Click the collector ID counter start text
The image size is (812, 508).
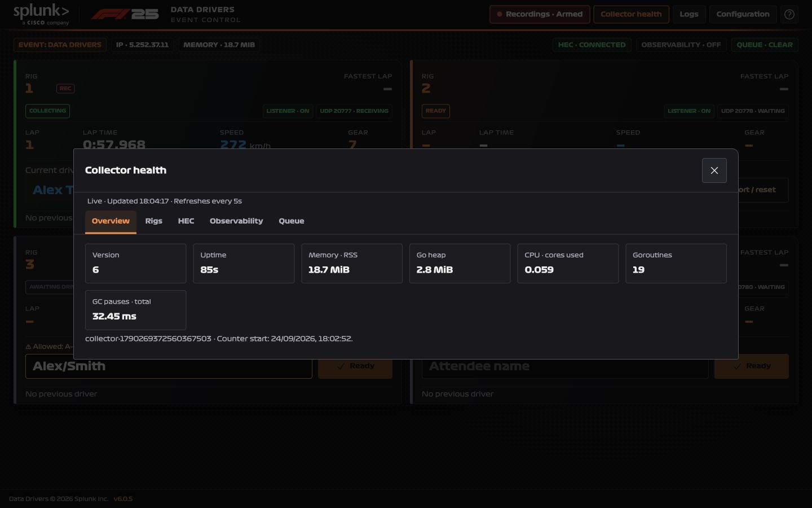(219, 339)
